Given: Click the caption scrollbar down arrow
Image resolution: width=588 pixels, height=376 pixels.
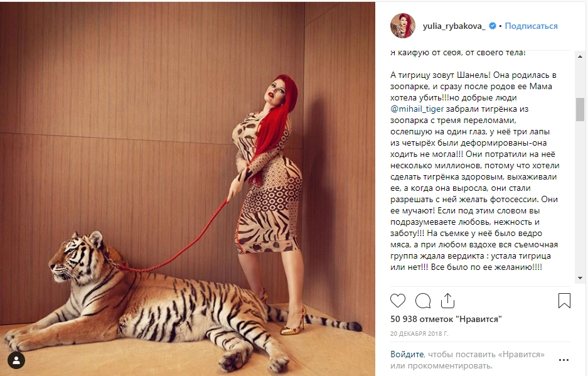Looking at the screenshot, I should (x=580, y=278).
